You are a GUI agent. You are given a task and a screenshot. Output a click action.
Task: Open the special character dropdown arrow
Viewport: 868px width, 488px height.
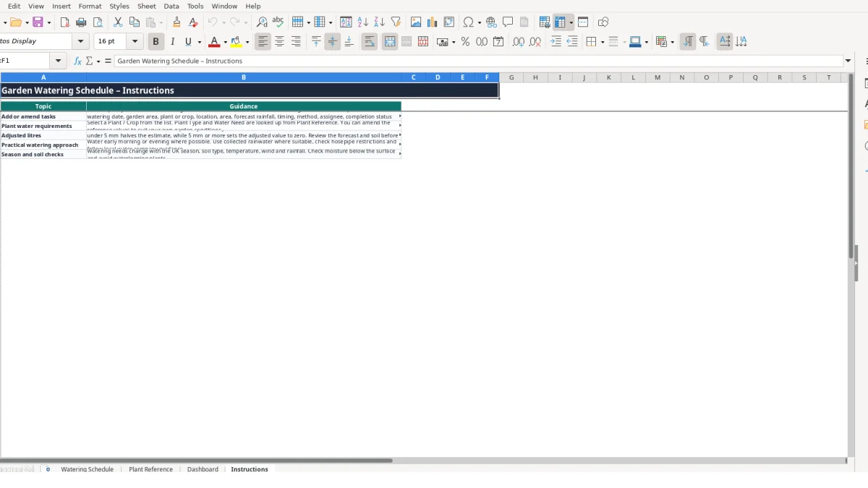pyautogui.click(x=480, y=22)
